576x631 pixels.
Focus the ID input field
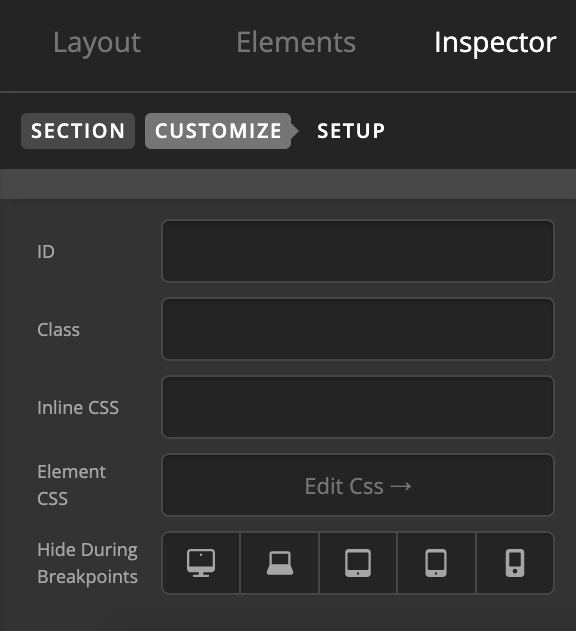(358, 251)
